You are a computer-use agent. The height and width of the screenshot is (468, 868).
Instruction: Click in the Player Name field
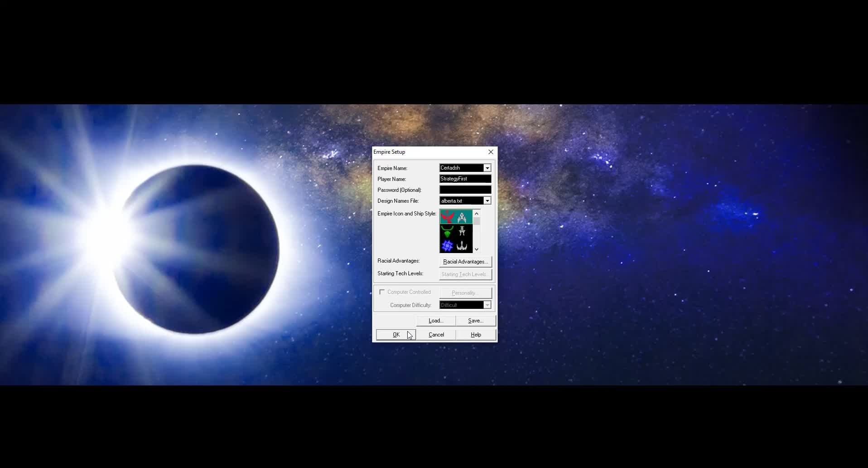[465, 179]
